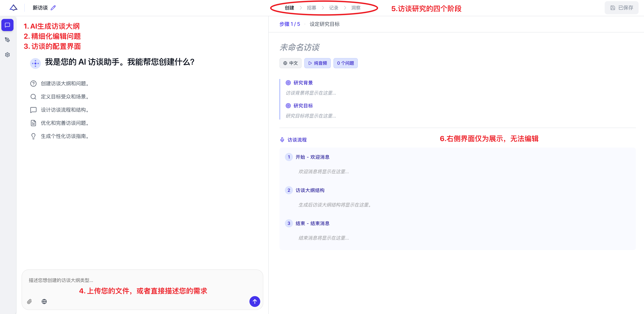Click the magnifier icon beside 定义目标受众和场景

point(34,97)
